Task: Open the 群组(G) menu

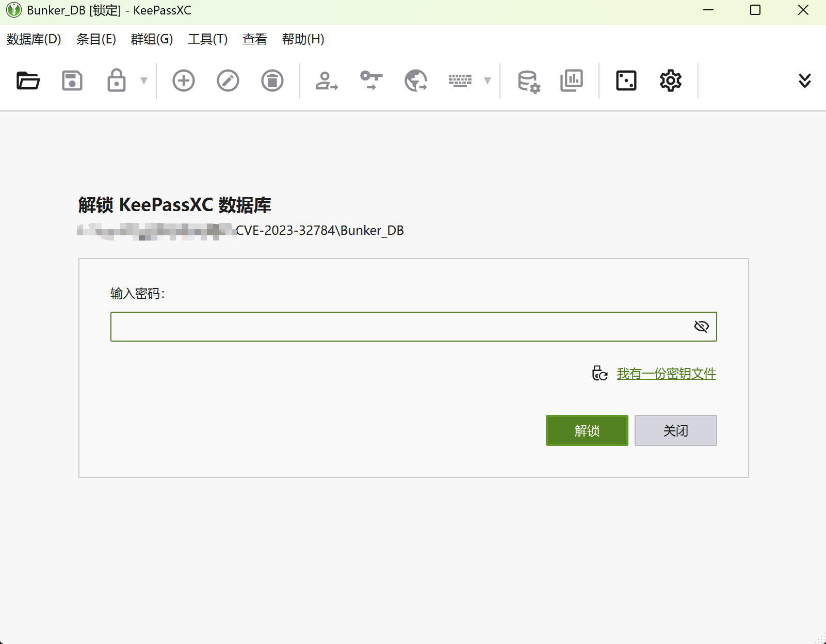Action: pos(152,39)
